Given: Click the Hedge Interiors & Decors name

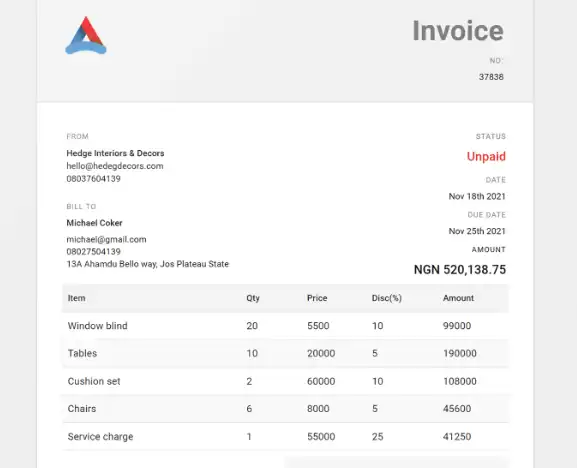Looking at the screenshot, I should pos(115,153).
